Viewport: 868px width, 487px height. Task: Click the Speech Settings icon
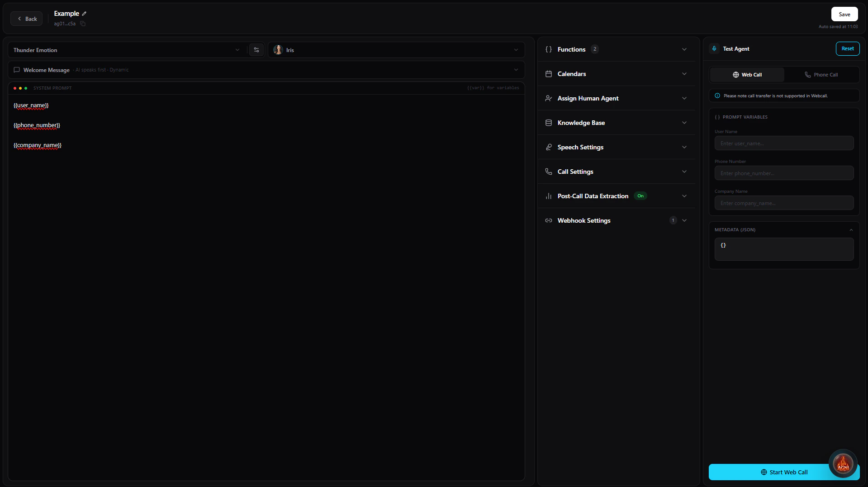[x=549, y=147]
